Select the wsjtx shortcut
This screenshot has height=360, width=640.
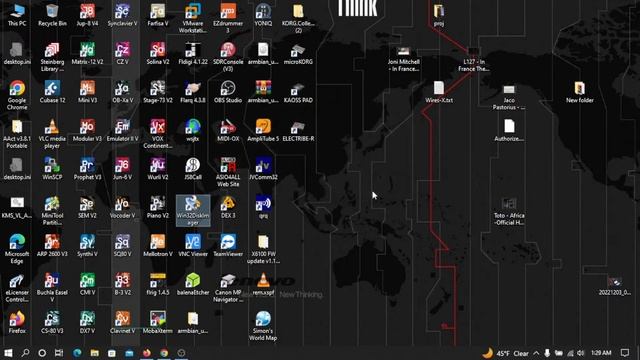[193, 131]
